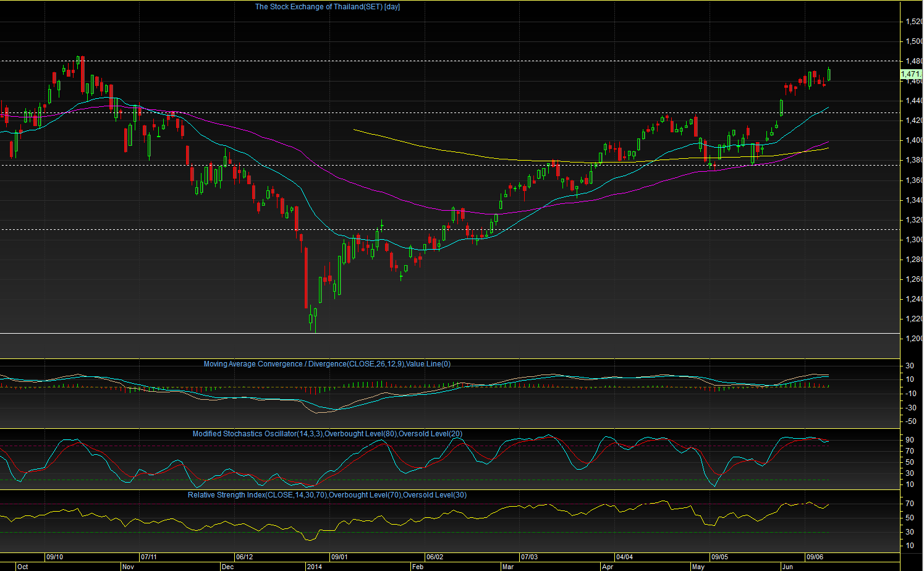Select the May month label on the time axis

698,567
